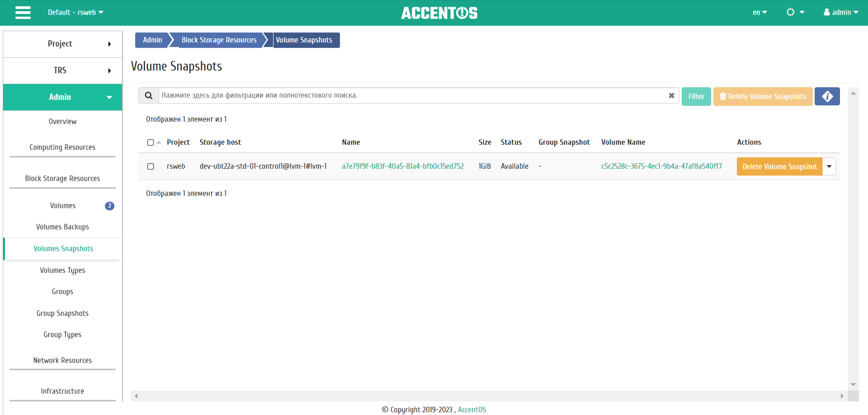Click Delete Volume Snapshots toolbar button
Screen dimensions: 868x415
pos(763,96)
